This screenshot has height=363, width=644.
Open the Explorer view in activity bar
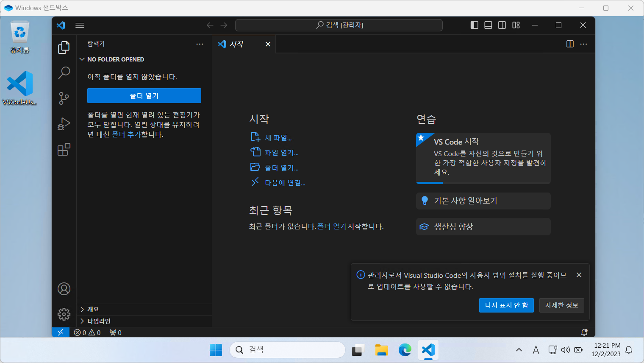64,47
